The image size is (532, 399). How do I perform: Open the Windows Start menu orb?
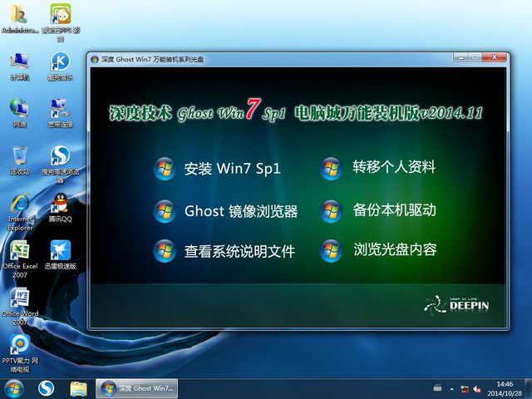click(13, 388)
